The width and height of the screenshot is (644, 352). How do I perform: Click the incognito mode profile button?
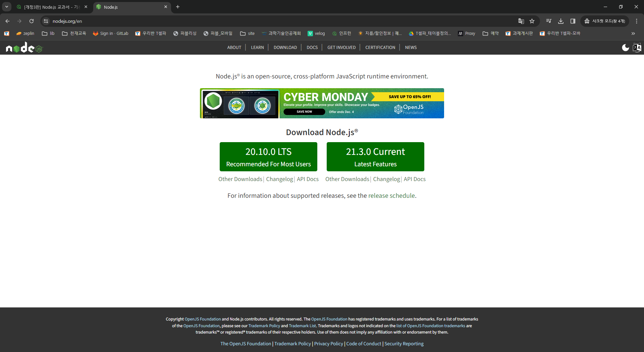(x=605, y=21)
